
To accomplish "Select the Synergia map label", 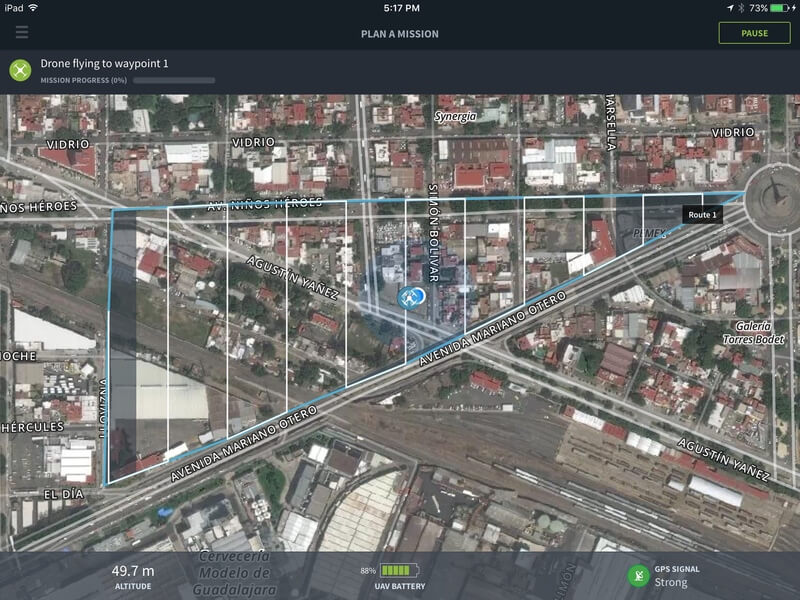I will (x=455, y=117).
